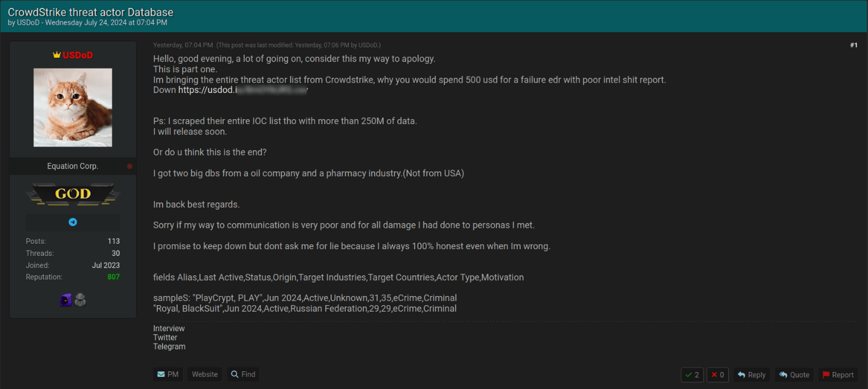Screen dimensions: 868x389
Task: Click the Interview signature link
Action: (x=169, y=329)
